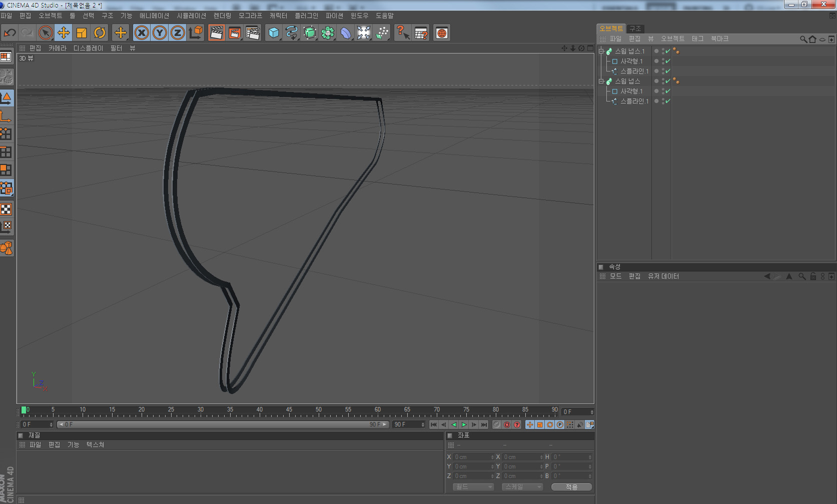837x504 pixels.
Task: Click the eye icon in object manager
Action: (x=822, y=39)
